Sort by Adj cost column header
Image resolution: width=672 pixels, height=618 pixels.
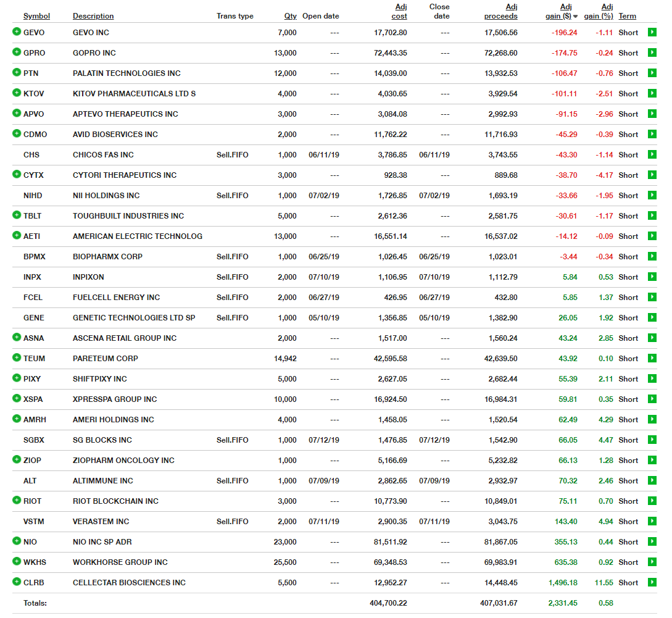pyautogui.click(x=399, y=12)
